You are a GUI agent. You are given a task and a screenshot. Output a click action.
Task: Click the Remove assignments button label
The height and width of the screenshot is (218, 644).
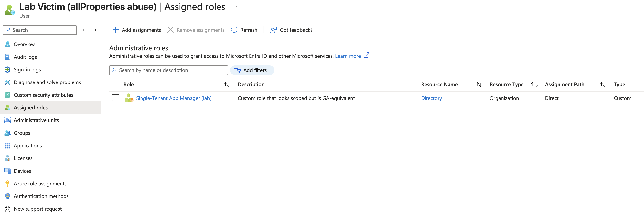coord(200,30)
